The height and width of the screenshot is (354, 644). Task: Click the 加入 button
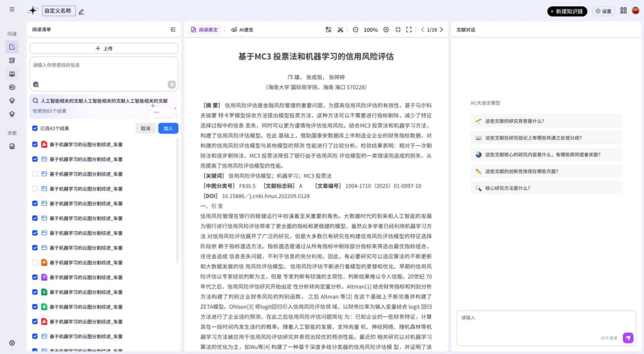pyautogui.click(x=168, y=128)
